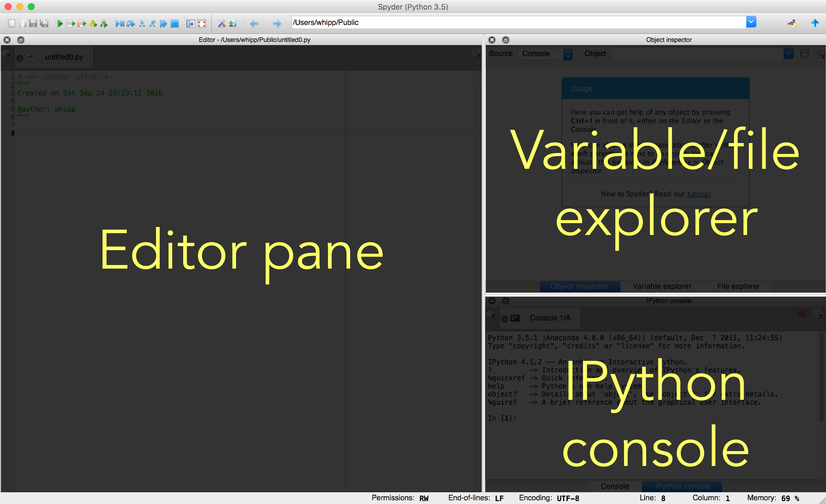Open IPython console options menu
Screen dimensions: 826x504
pos(818,314)
